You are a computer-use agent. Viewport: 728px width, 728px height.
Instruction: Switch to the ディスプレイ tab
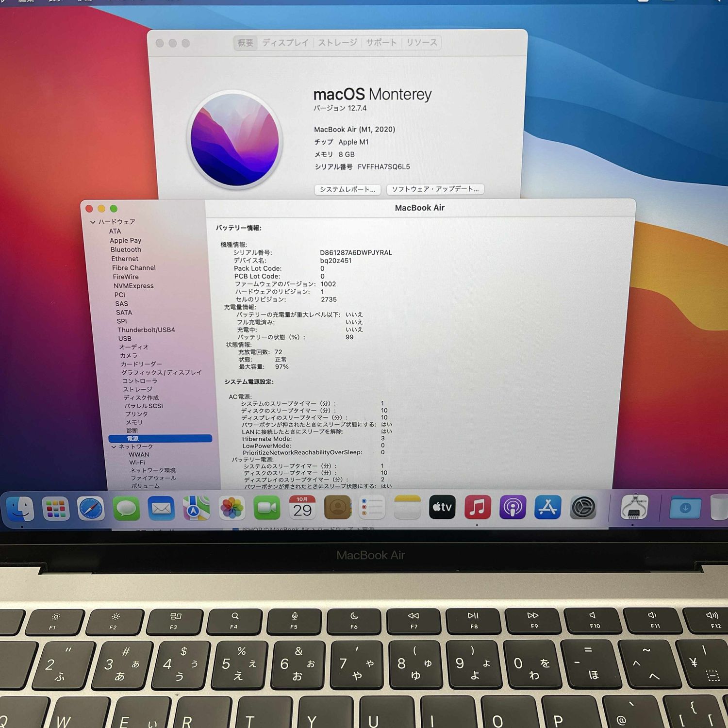(285, 43)
